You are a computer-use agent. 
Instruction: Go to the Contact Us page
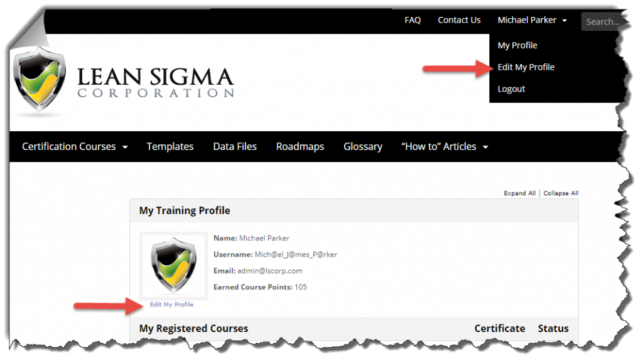coord(459,20)
